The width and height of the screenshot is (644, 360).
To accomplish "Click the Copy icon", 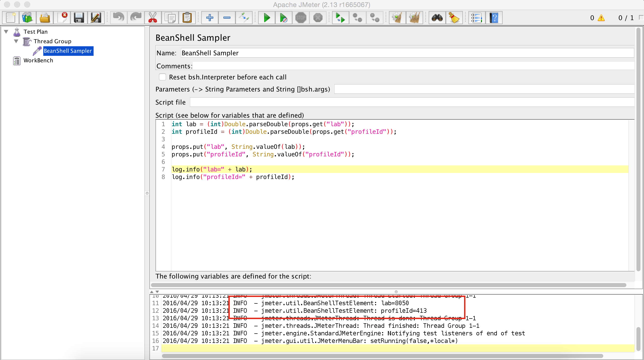I will pos(170,18).
